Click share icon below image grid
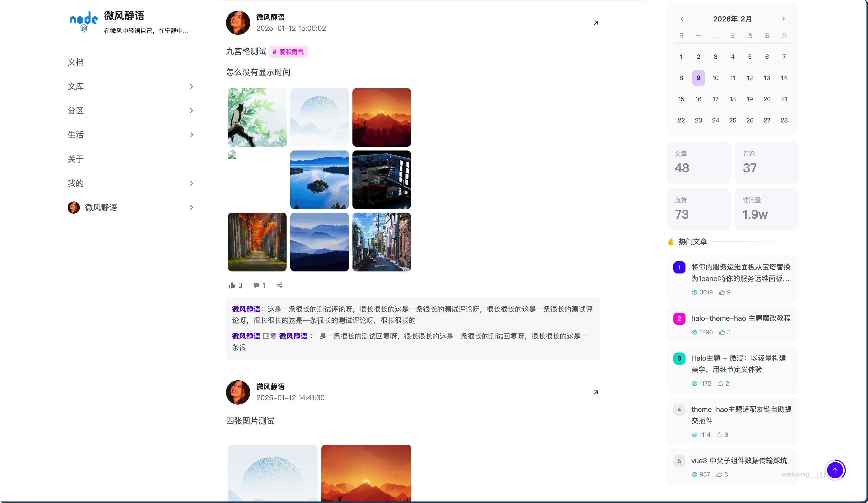 tap(279, 285)
